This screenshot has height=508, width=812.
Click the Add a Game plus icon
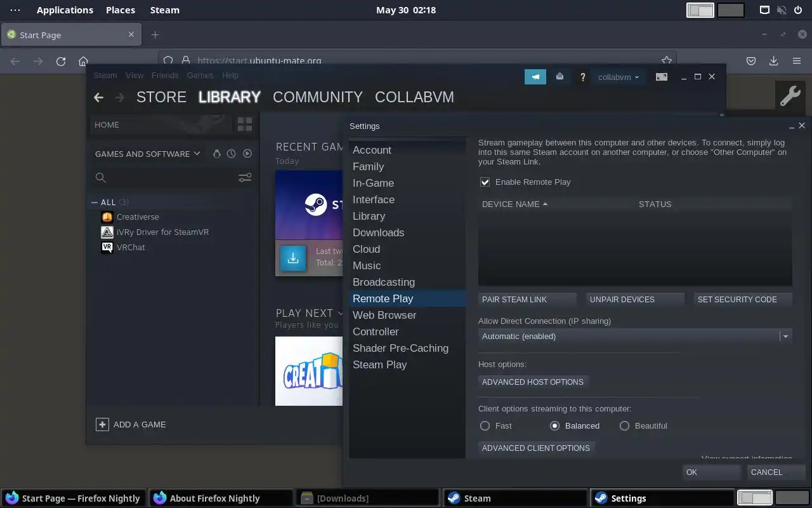coord(102,424)
